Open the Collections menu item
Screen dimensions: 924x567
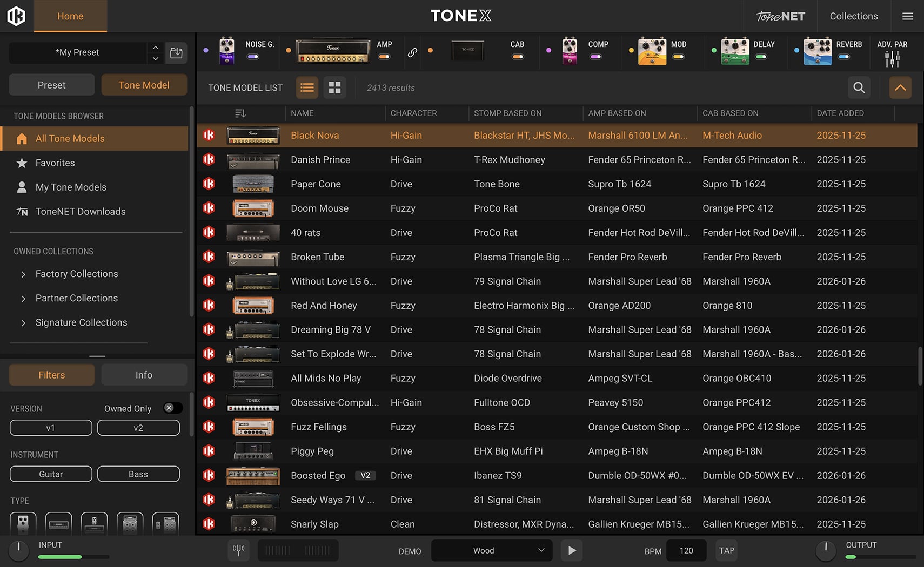pyautogui.click(x=853, y=16)
